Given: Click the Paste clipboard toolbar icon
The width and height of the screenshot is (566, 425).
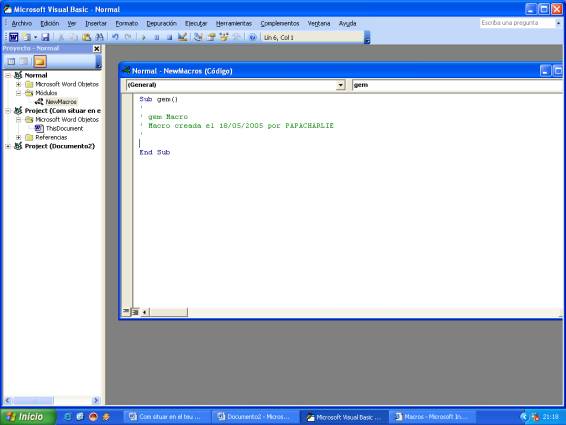Looking at the screenshot, I should pos(86,37).
